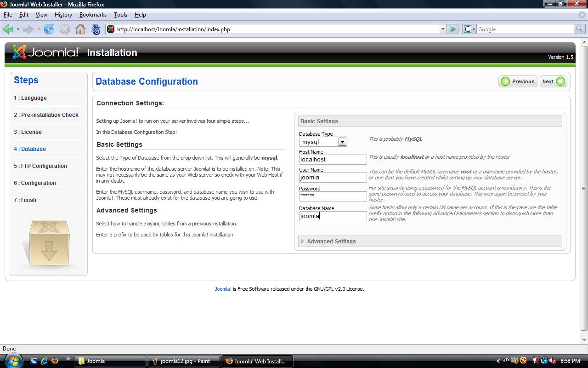Click the Joomla! footer link
The width and height of the screenshot is (588, 368).
(223, 289)
